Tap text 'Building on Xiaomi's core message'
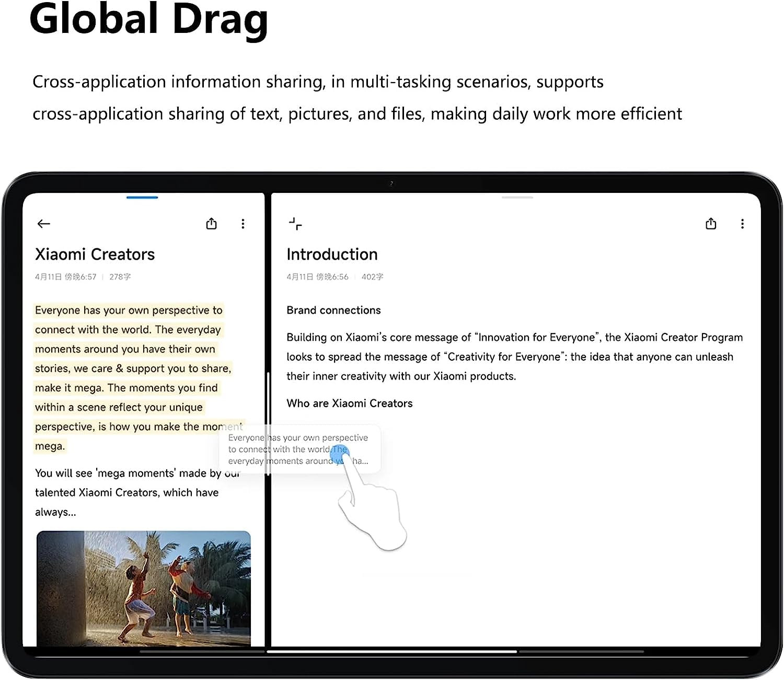 [379, 338]
